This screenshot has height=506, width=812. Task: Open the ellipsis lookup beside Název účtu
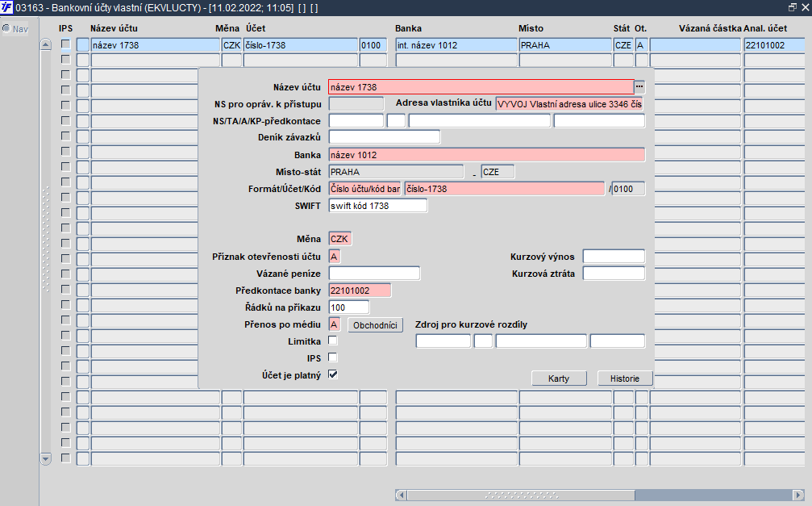click(639, 86)
